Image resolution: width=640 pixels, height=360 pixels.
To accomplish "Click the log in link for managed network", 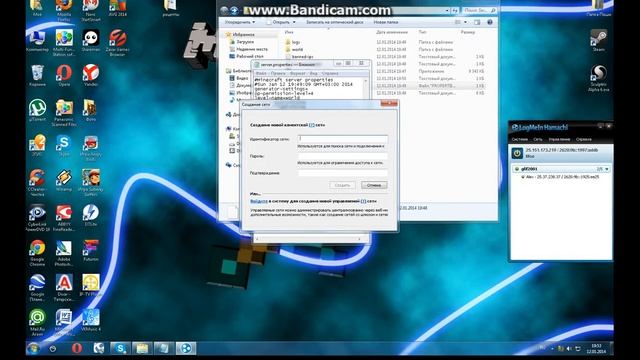I will (x=259, y=201).
